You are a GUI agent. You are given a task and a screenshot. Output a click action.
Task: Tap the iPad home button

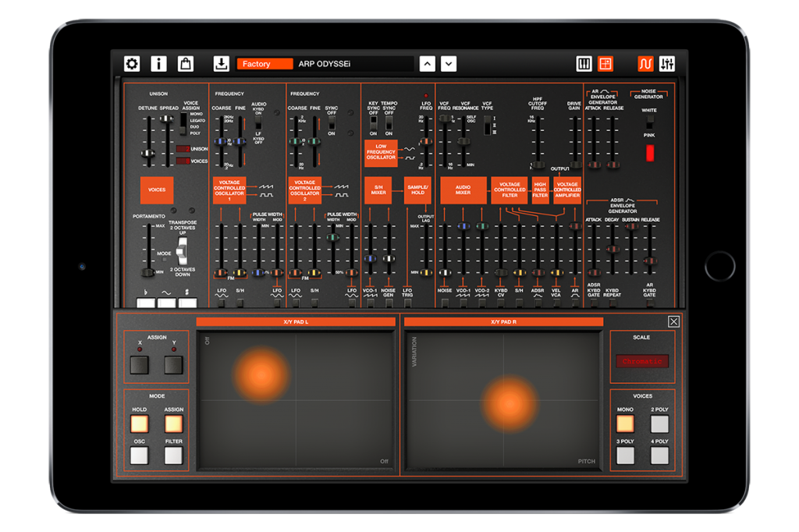(x=720, y=266)
